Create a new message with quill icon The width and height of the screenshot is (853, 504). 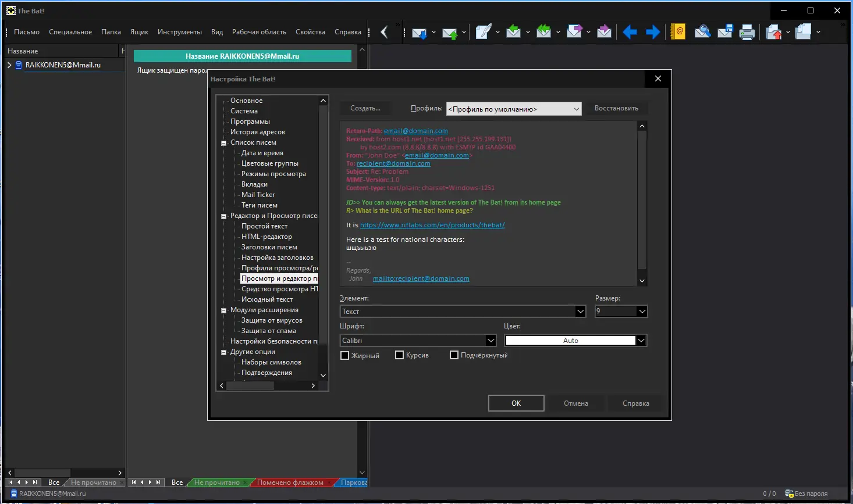coord(484,32)
